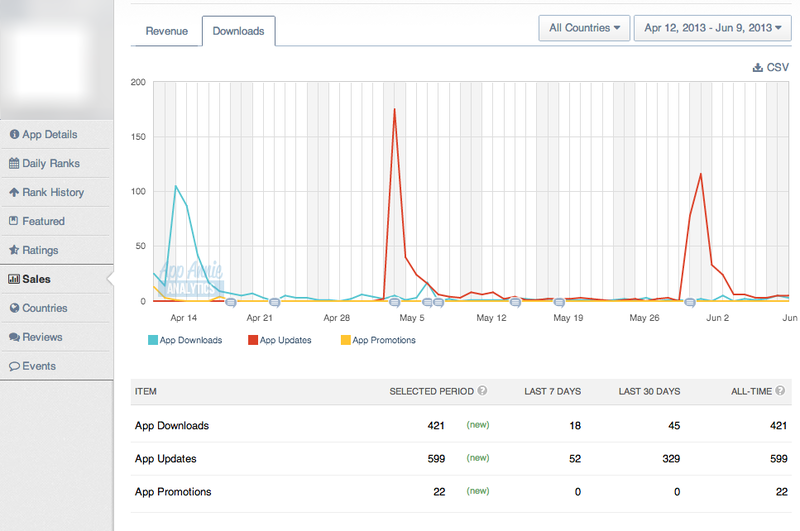
Task: Click the Countries globe icon
Action: pyautogui.click(x=14, y=308)
